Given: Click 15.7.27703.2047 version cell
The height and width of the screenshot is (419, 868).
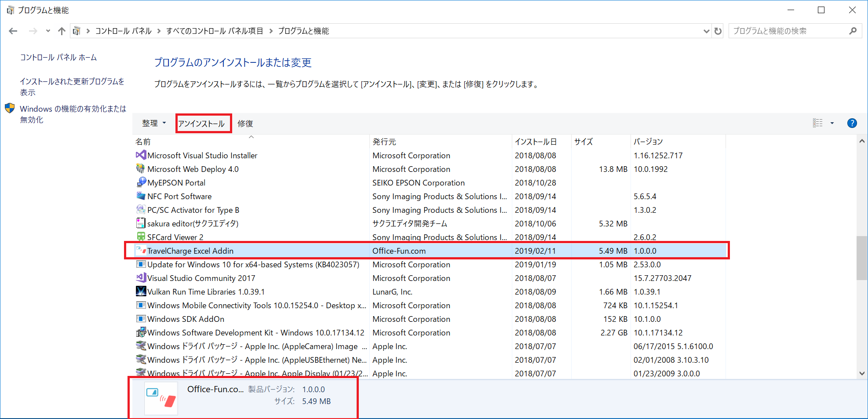Looking at the screenshot, I should pos(662,278).
